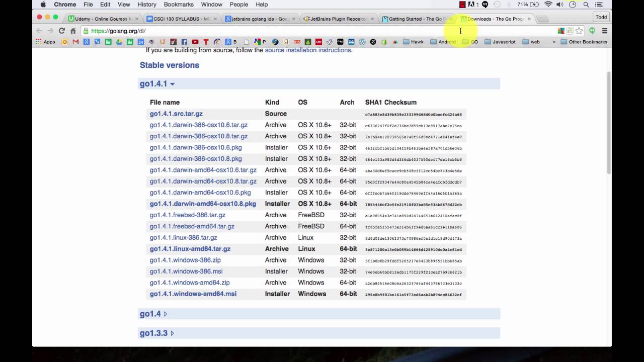The height and width of the screenshot is (362, 644).
Task: Open the Chrome hamburger menu
Action: tap(605, 31)
